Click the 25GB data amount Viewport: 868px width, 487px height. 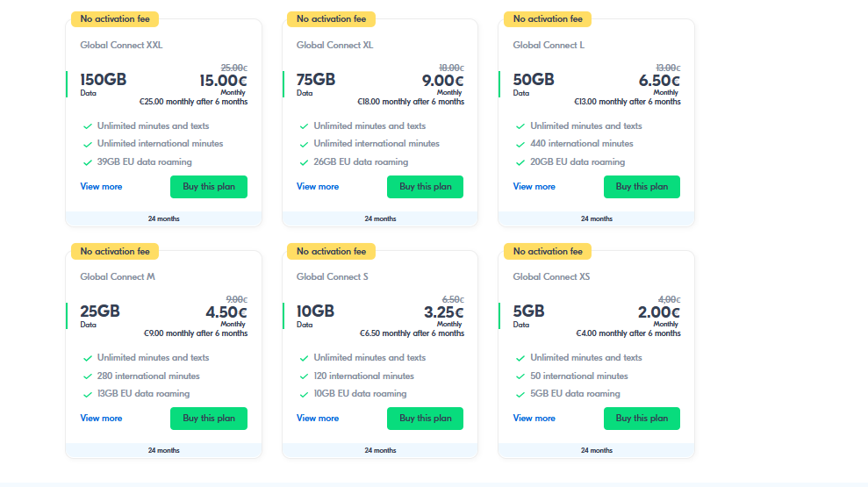click(x=100, y=312)
